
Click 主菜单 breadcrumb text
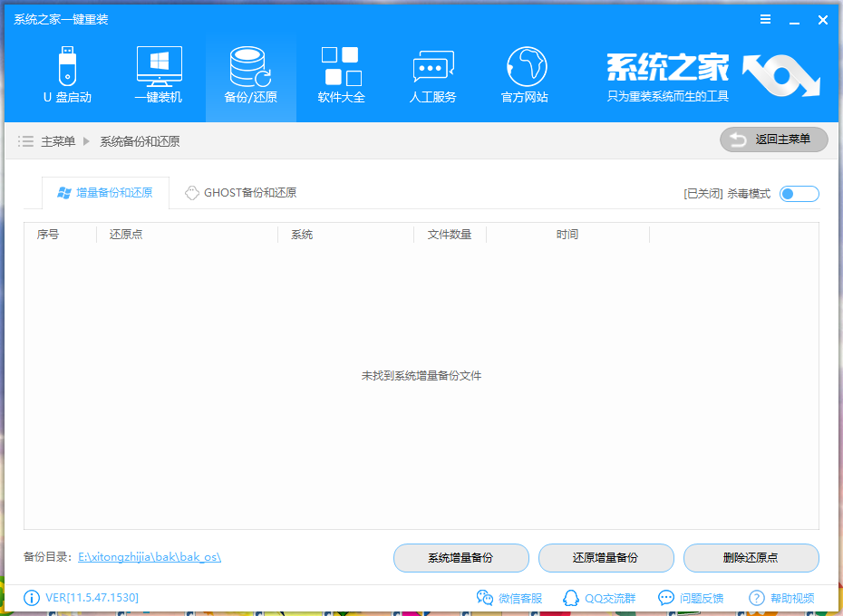[58, 141]
